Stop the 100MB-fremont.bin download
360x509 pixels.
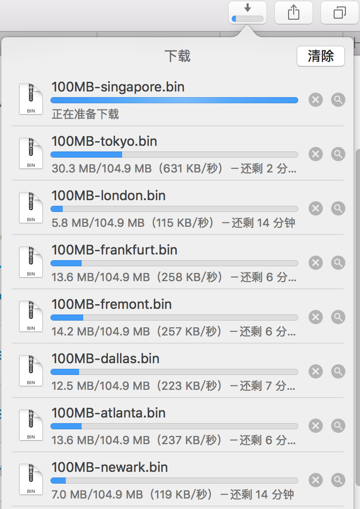(x=316, y=317)
